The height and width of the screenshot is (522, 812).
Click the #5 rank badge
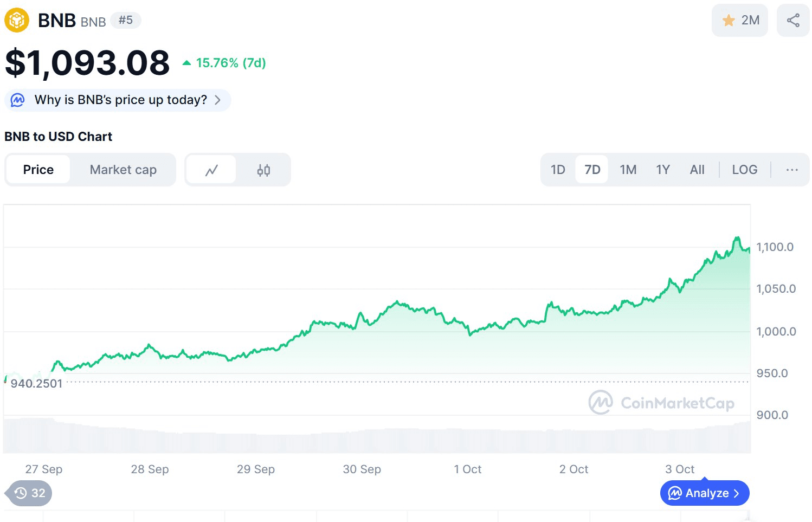126,20
